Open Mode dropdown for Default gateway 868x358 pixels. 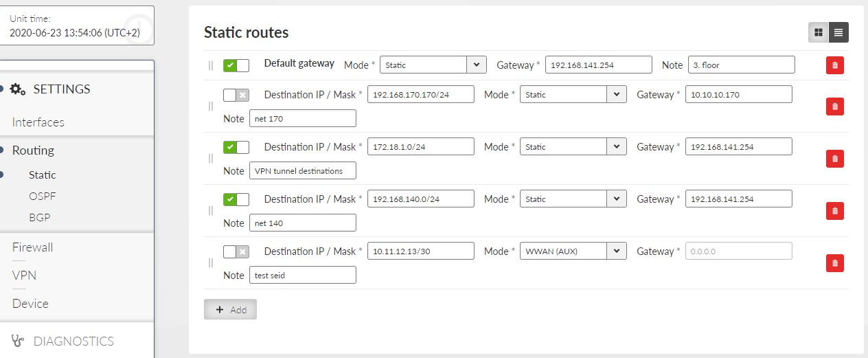pos(433,65)
